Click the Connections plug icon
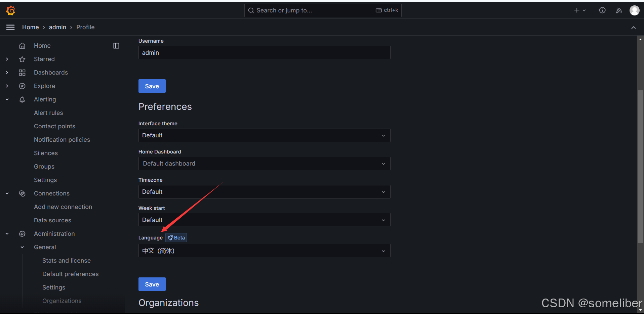This screenshot has width=644, height=314. click(22, 193)
